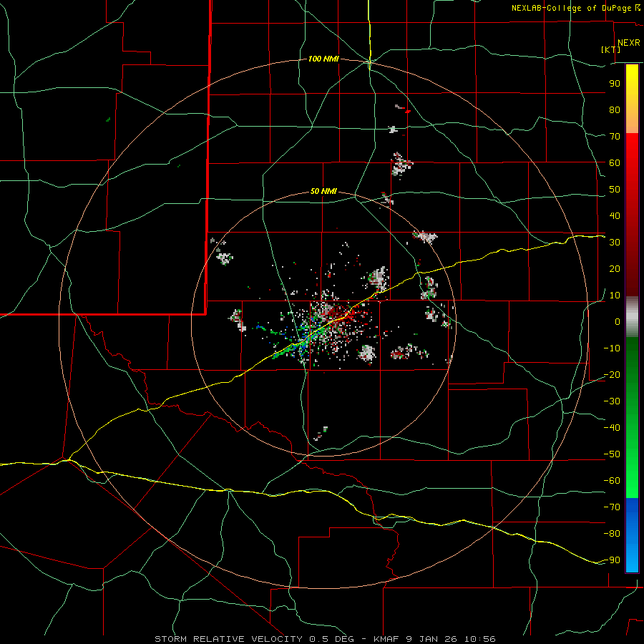Click the -80 value on velocity scale
This screenshot has height=644, width=644.
(612, 534)
